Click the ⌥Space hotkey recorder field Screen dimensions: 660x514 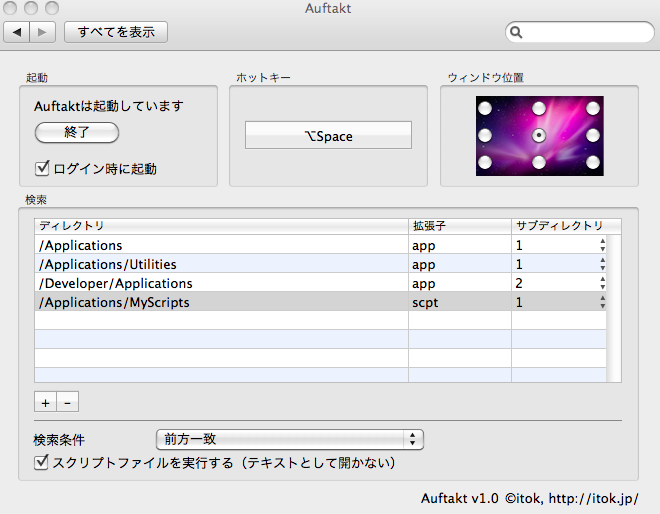coord(328,135)
